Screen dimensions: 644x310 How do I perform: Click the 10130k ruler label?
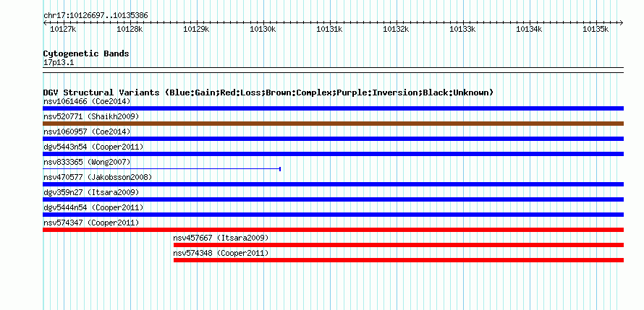[263, 29]
